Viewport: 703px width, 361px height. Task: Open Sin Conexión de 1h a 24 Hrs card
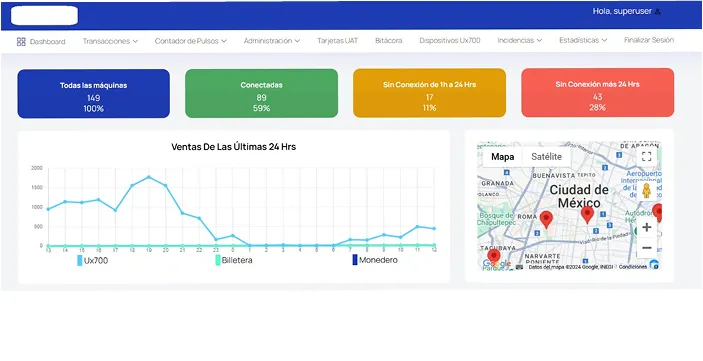tap(429, 93)
